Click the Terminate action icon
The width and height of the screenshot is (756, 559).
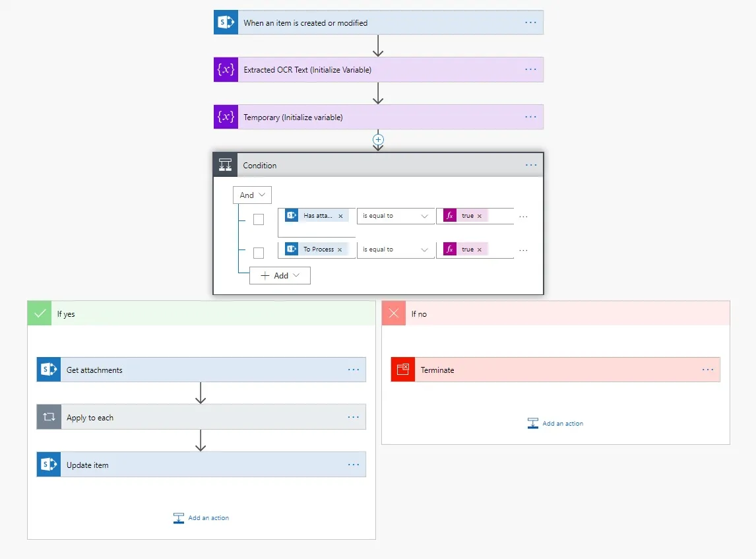(x=402, y=370)
